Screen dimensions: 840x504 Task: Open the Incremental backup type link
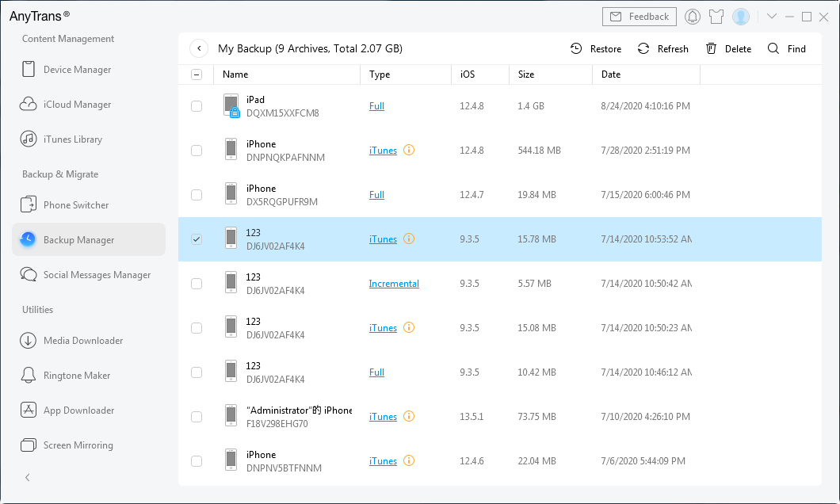click(394, 284)
